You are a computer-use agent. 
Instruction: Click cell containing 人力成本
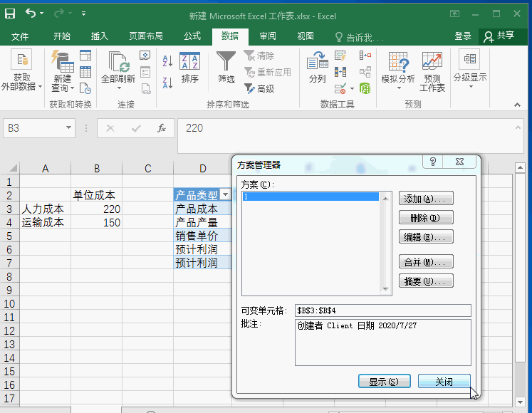[x=46, y=209]
